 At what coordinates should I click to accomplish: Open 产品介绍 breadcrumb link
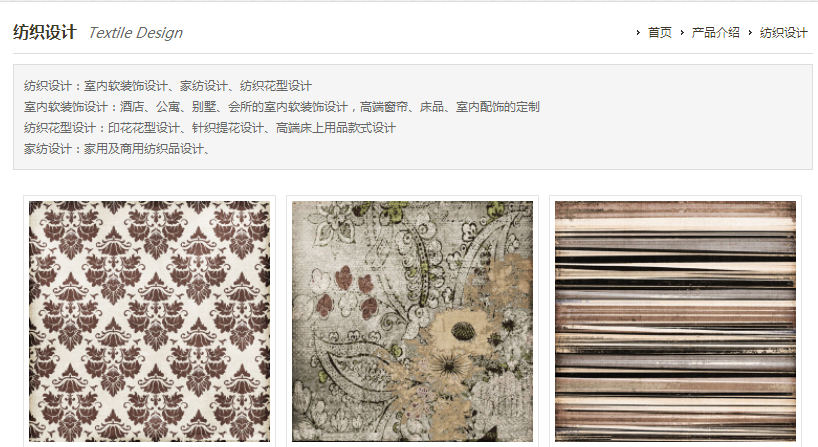715,33
